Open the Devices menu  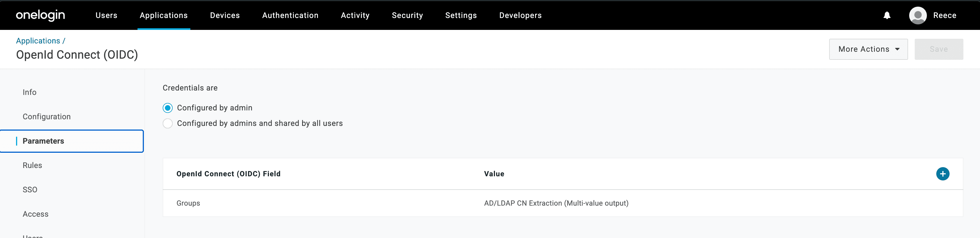point(225,15)
